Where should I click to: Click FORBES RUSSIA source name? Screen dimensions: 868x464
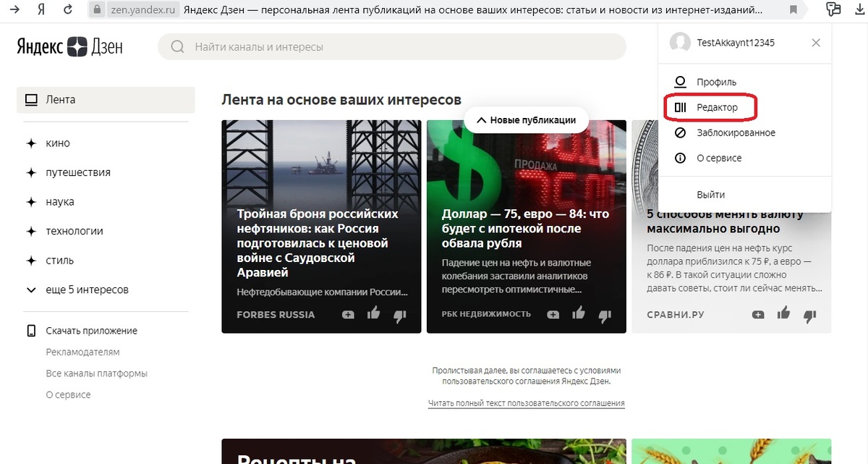tap(276, 315)
